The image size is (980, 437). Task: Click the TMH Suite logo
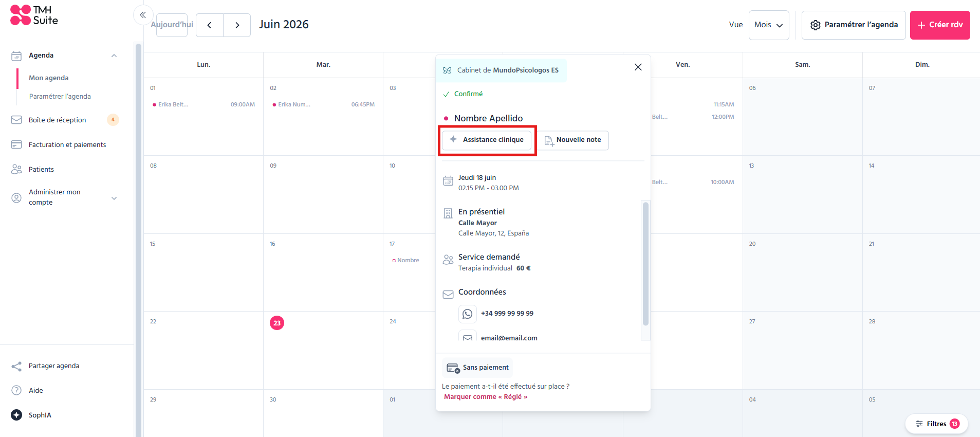pos(34,15)
